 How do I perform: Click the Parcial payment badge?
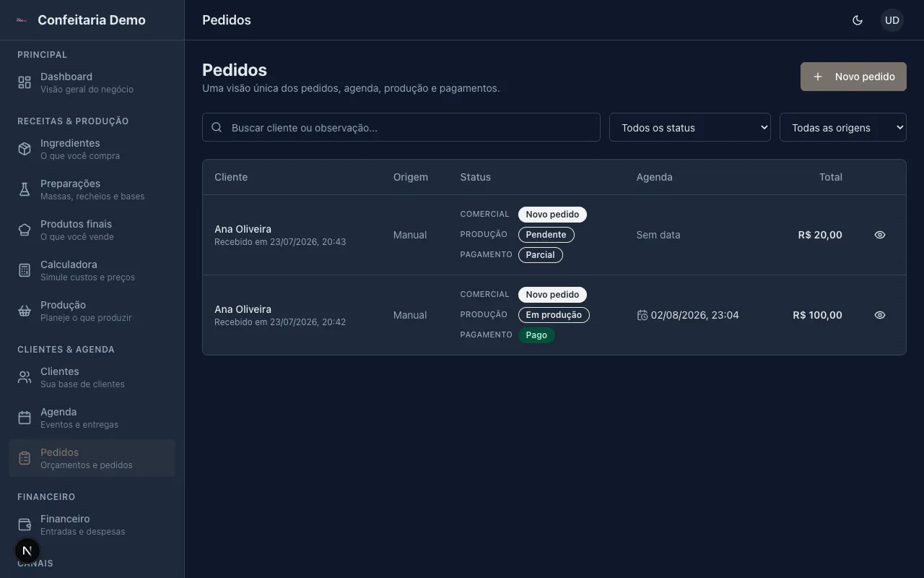tap(541, 255)
